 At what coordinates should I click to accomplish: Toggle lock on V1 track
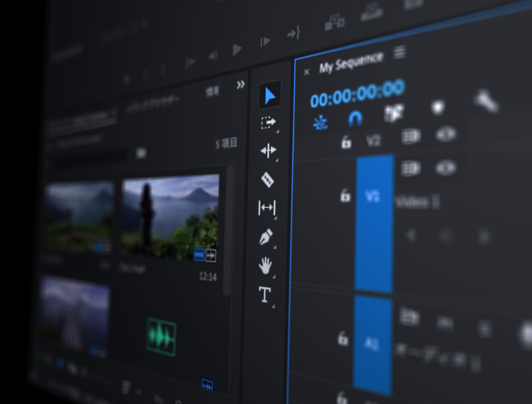(x=345, y=195)
